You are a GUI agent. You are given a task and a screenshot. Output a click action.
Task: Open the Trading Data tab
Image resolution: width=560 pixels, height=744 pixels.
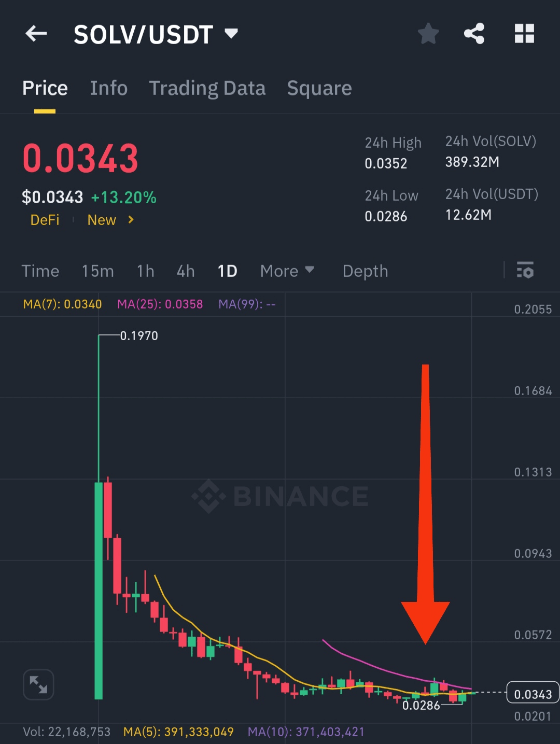[207, 88]
